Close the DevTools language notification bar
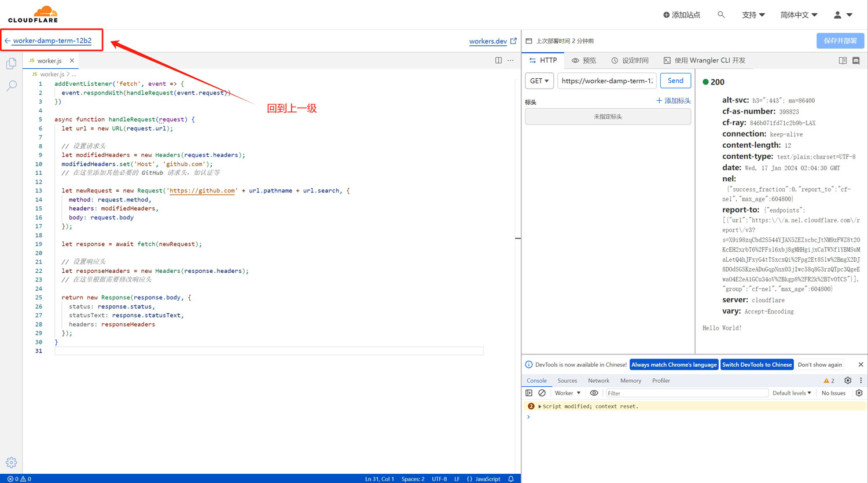Screen dimensions: 868x483 [860, 364]
